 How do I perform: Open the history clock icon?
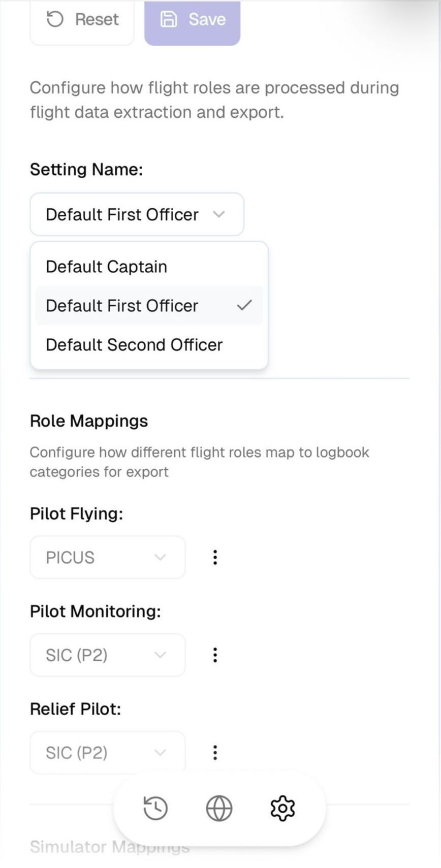155,808
